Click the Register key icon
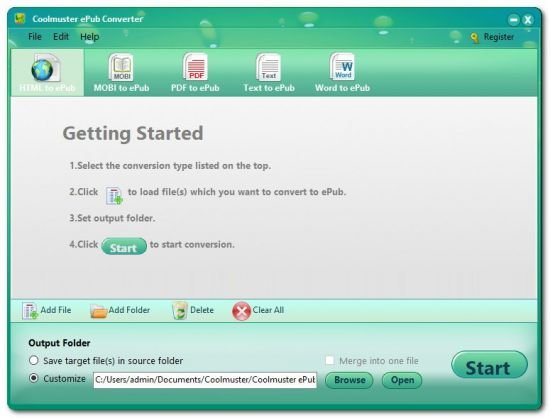 click(475, 38)
